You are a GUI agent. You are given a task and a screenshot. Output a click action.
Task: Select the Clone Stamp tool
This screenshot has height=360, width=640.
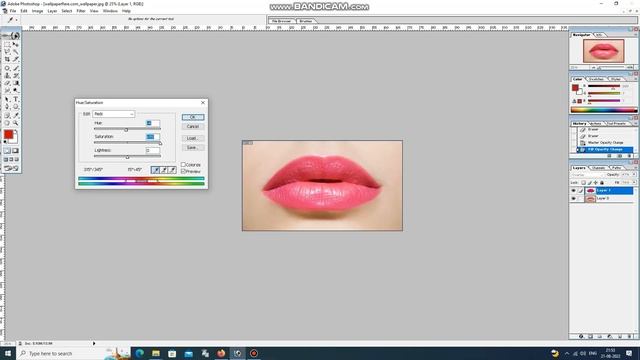pos(7,76)
